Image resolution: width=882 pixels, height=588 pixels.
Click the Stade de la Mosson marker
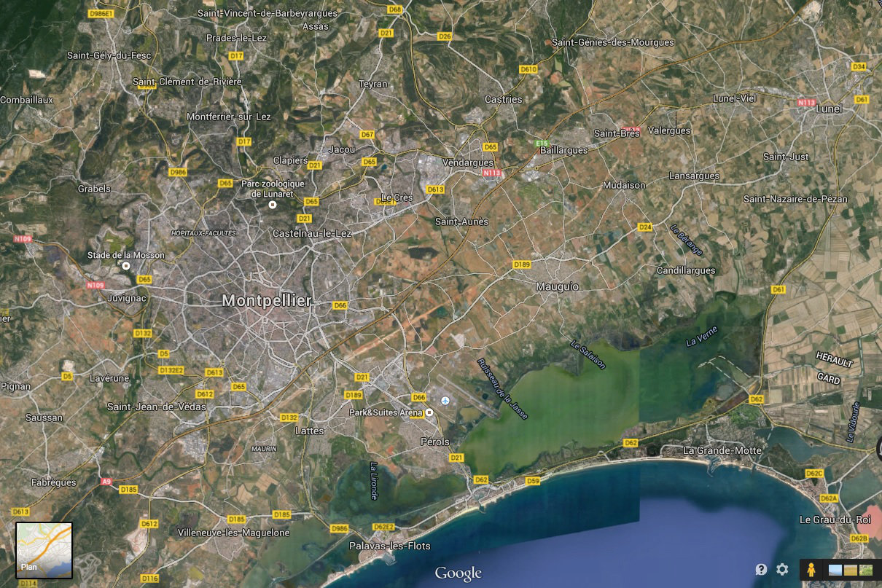126,266
